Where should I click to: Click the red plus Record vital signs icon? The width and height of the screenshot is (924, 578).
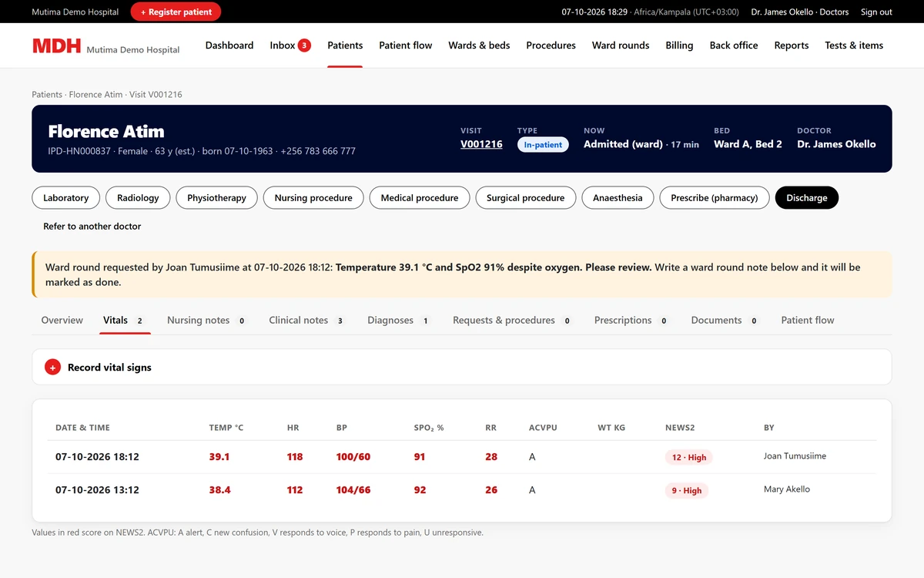[52, 368]
